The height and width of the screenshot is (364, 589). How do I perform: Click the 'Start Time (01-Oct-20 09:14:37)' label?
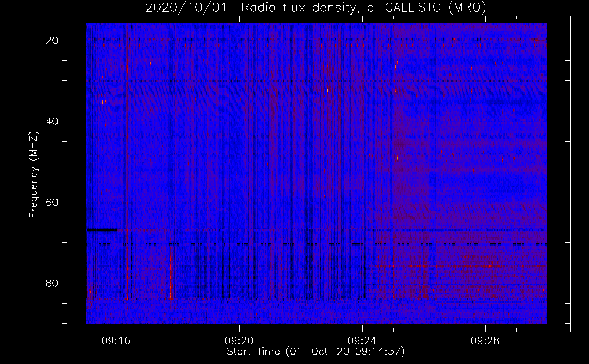point(316,352)
